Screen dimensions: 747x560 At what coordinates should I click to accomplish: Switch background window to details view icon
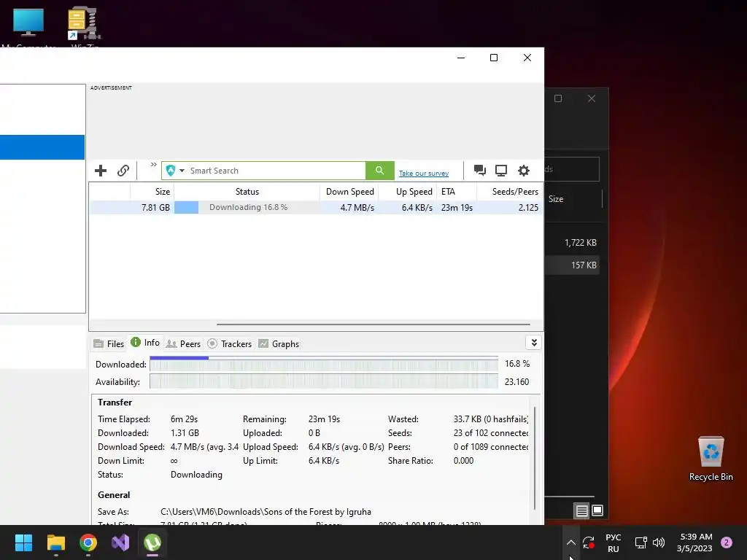(x=581, y=511)
